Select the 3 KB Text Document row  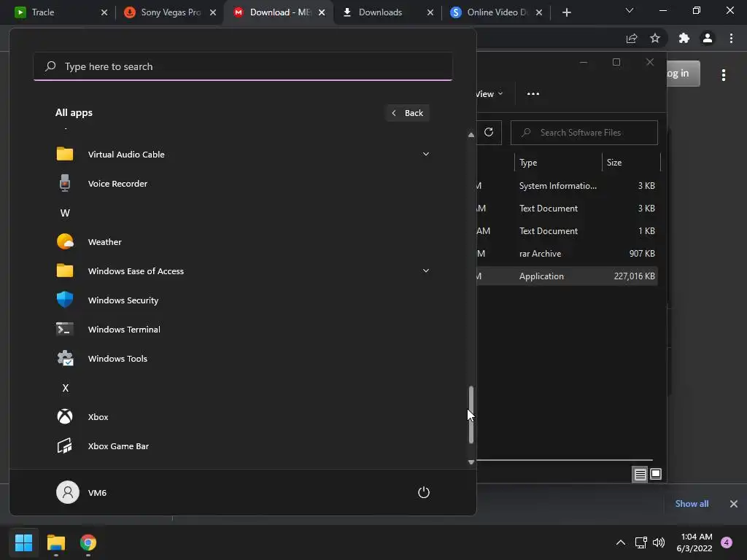(568, 208)
